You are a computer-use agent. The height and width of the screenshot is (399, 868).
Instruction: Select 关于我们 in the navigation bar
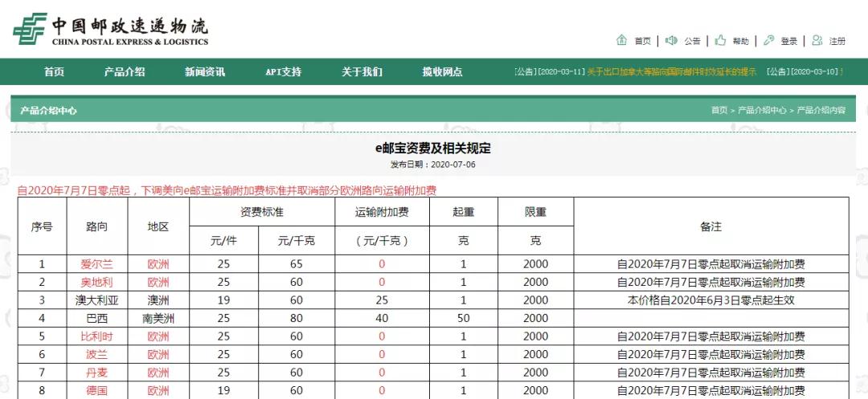(362, 71)
